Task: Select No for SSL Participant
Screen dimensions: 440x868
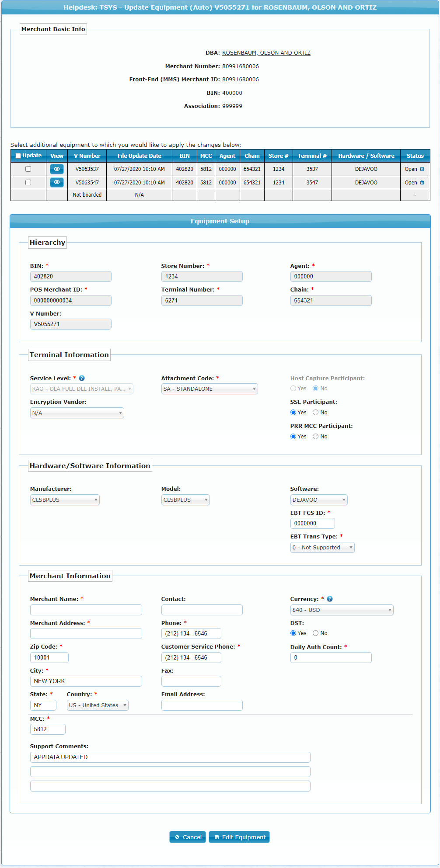Action: (315, 413)
